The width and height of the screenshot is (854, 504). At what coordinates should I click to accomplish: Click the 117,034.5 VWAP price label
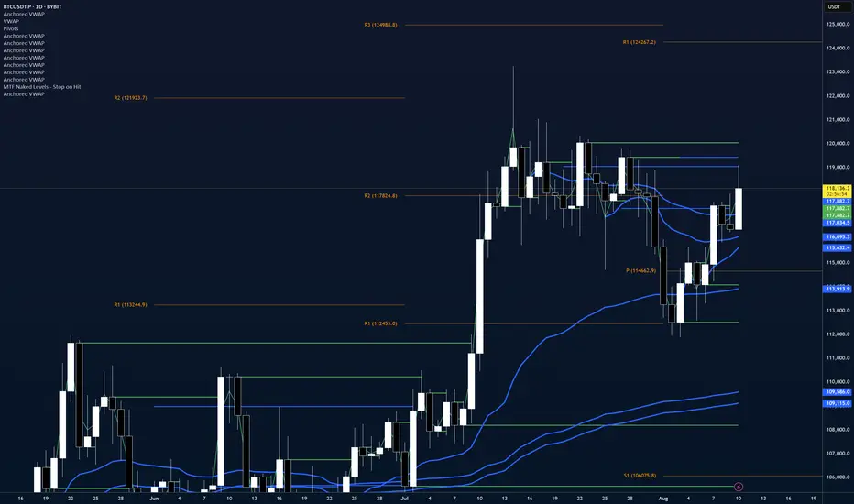pos(838,223)
